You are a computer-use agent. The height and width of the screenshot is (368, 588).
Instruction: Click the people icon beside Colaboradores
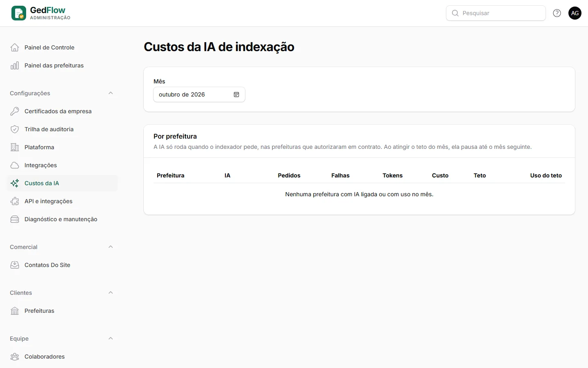[15, 357]
